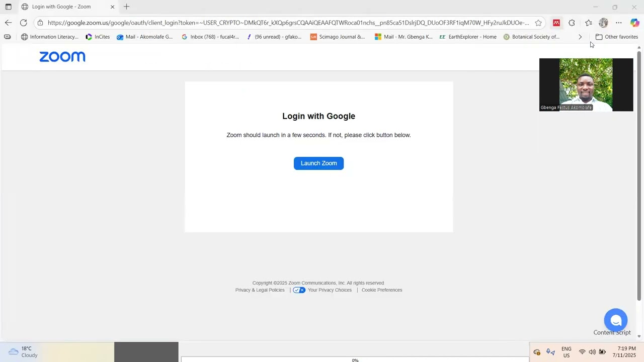Click the privacy choices checkmark icon
This screenshot has height=362, width=644.
[x=299, y=290]
